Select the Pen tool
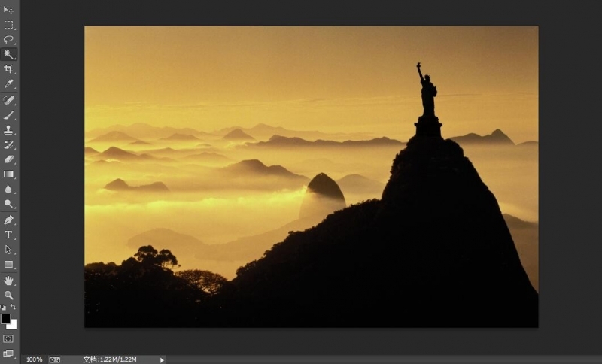This screenshot has width=602, height=364. tap(8, 220)
